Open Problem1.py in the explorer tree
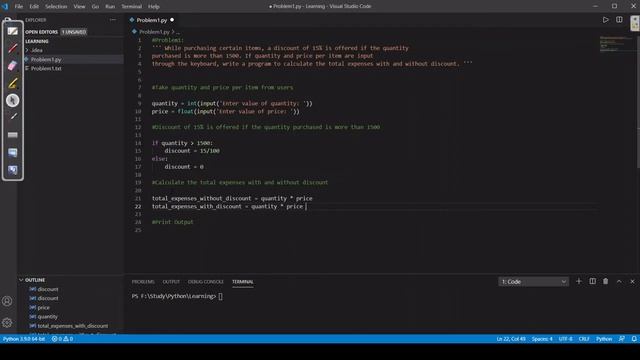The image size is (640, 360). tap(46, 60)
